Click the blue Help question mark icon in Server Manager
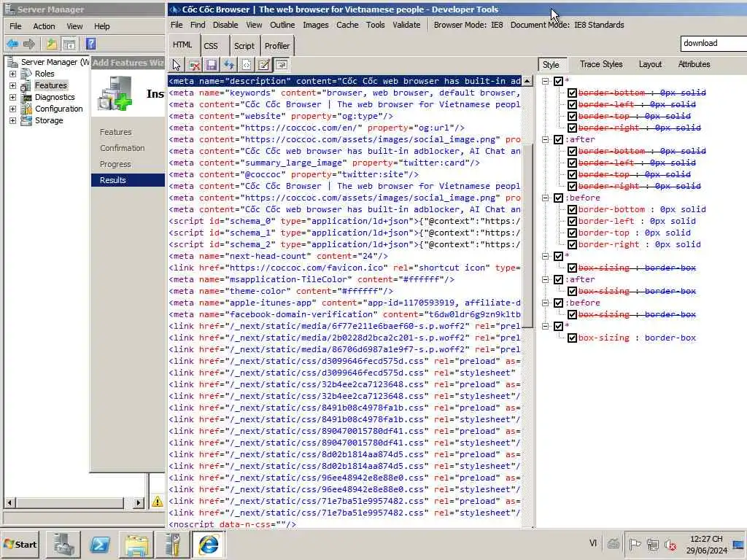747x560 pixels. tap(90, 44)
